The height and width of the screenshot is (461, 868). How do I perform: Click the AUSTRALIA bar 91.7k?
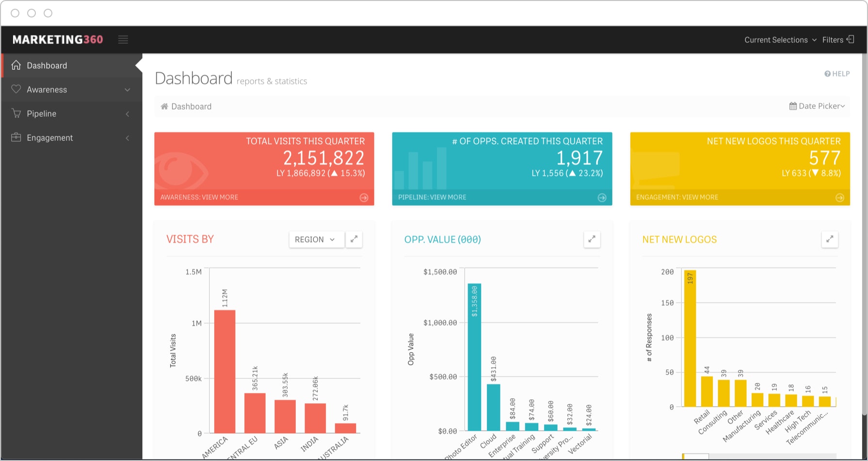(345, 428)
